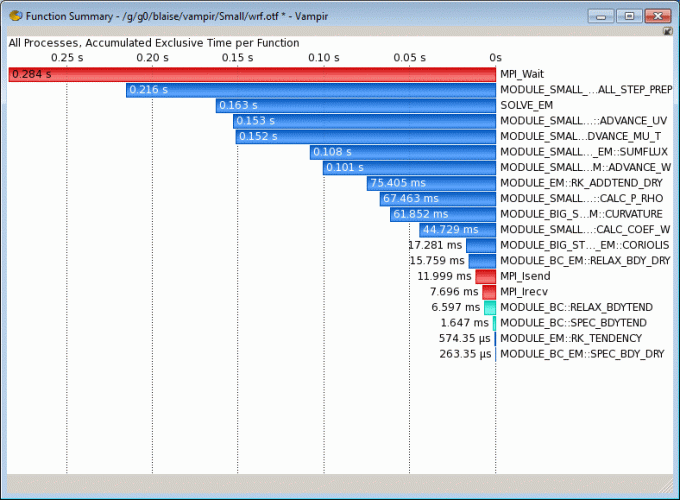Close the Function Summary window
Screen dimensions: 680x500
pos(657,16)
